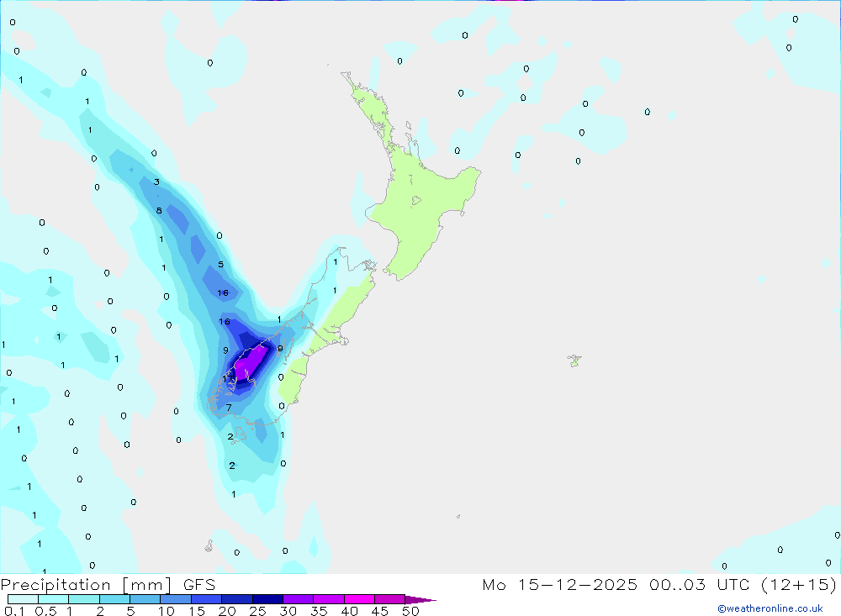Click Stewart Island south of the South Island
Viewport: 841px width, 616px height.
239,434
